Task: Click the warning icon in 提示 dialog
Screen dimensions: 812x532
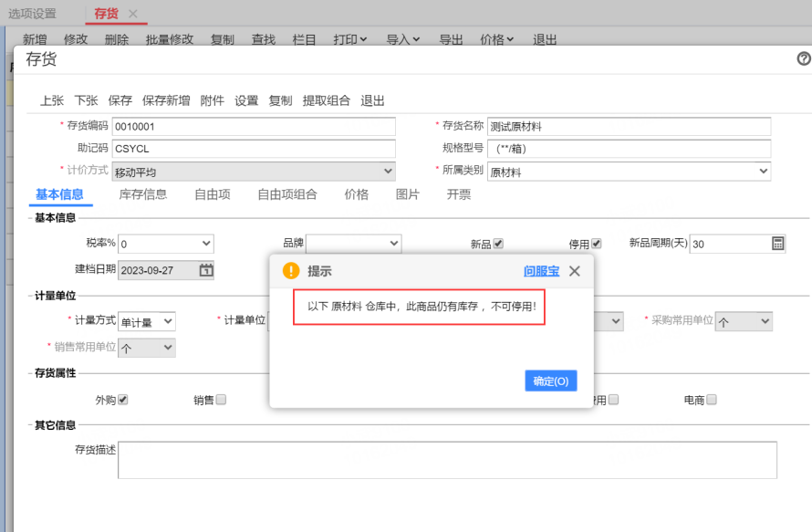Action: coord(291,270)
